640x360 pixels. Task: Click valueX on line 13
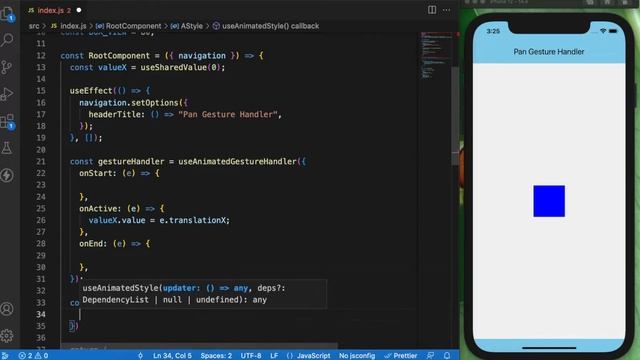point(112,67)
